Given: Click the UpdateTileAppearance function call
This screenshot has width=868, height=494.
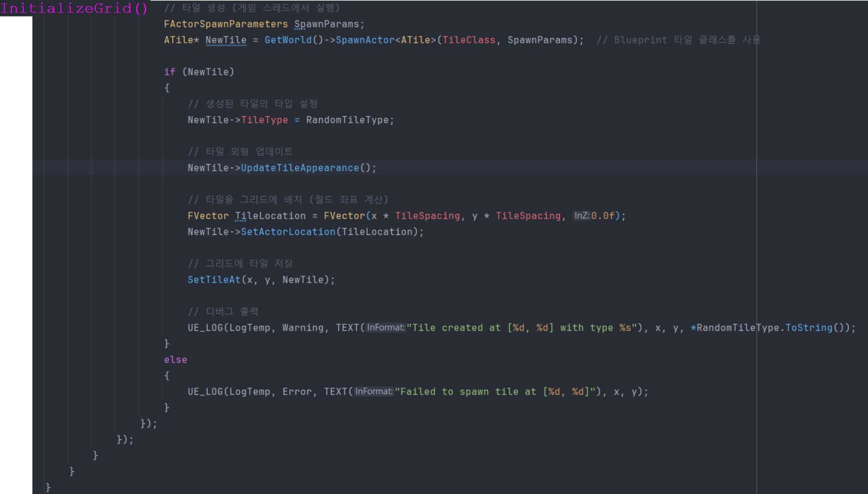Looking at the screenshot, I should tap(300, 168).
